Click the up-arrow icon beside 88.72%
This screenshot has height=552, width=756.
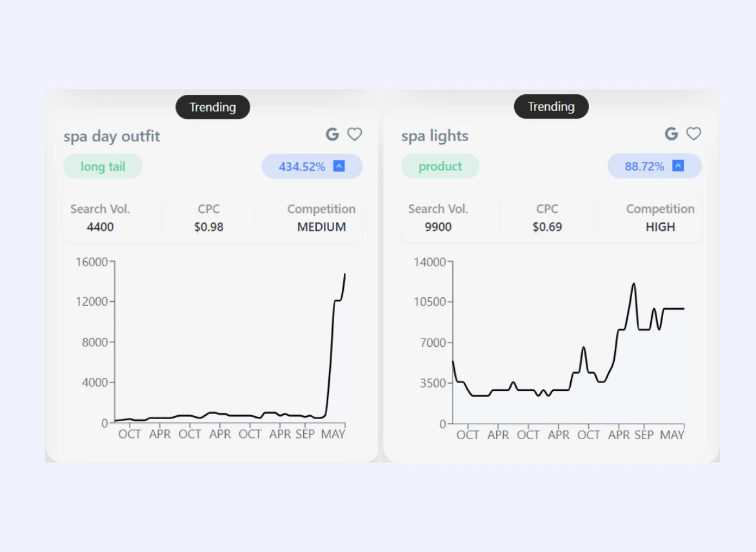tap(678, 166)
